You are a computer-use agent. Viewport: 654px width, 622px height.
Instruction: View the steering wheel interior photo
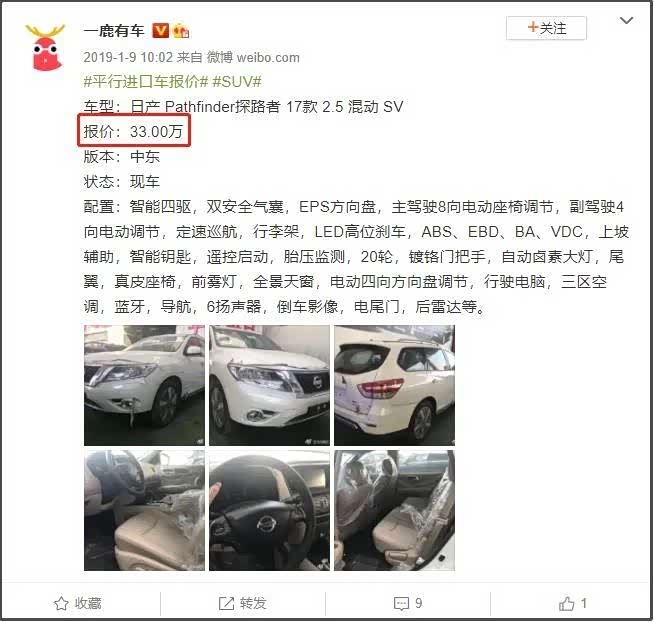pos(269,510)
